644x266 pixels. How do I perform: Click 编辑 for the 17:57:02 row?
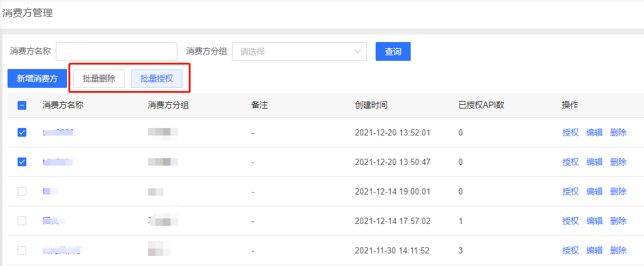(x=594, y=221)
